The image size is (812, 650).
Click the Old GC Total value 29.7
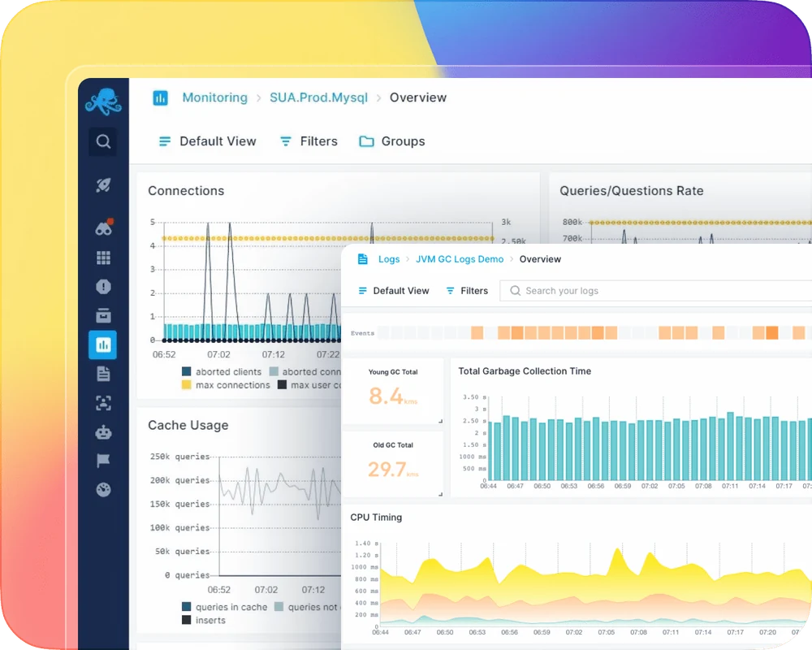coord(387,470)
